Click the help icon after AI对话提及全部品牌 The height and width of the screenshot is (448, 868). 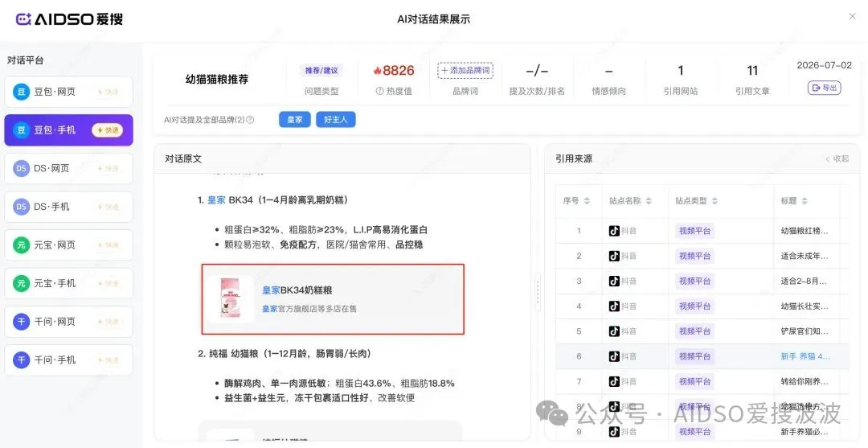(x=250, y=120)
